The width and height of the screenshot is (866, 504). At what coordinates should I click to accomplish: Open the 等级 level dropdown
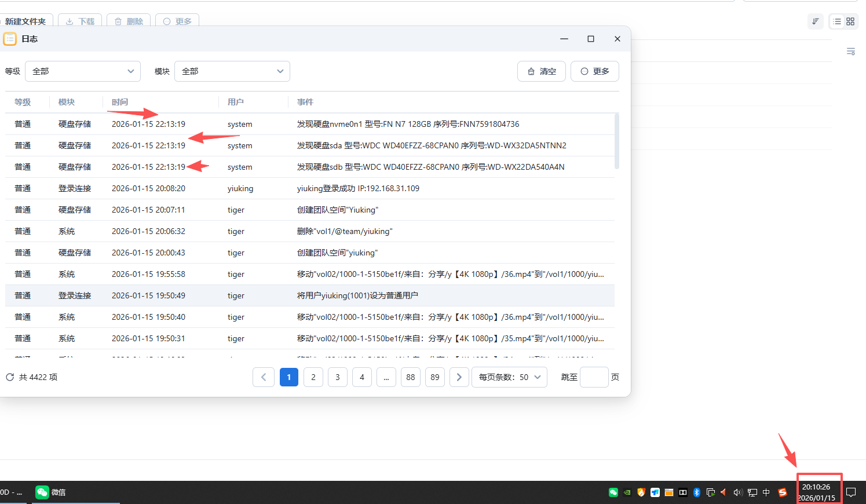[x=83, y=71]
